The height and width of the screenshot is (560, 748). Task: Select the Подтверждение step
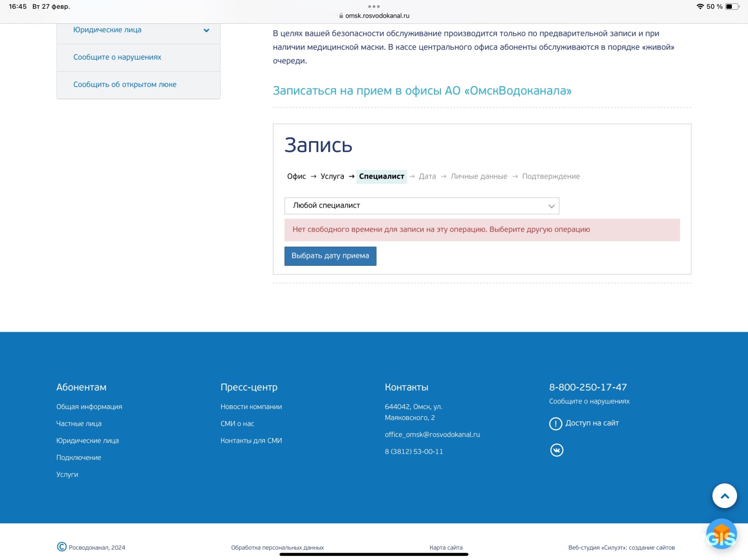[551, 176]
